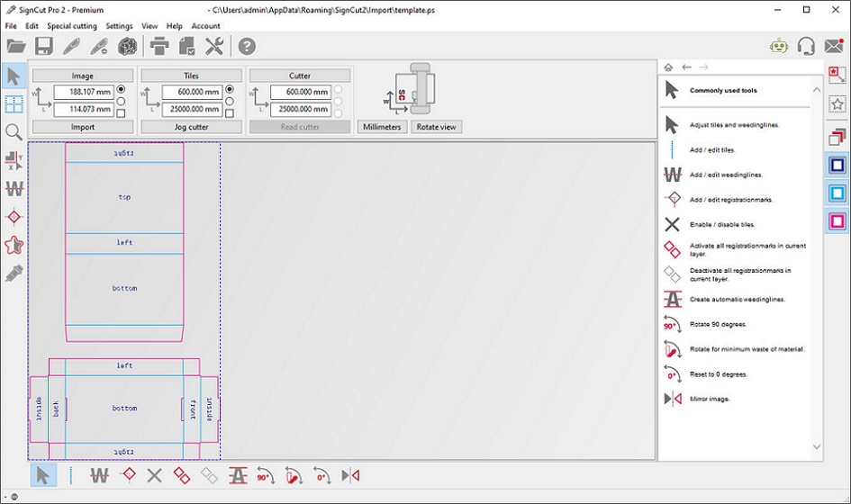Click the Jog cutter button
Viewport: 851px width, 504px height.
(x=191, y=127)
